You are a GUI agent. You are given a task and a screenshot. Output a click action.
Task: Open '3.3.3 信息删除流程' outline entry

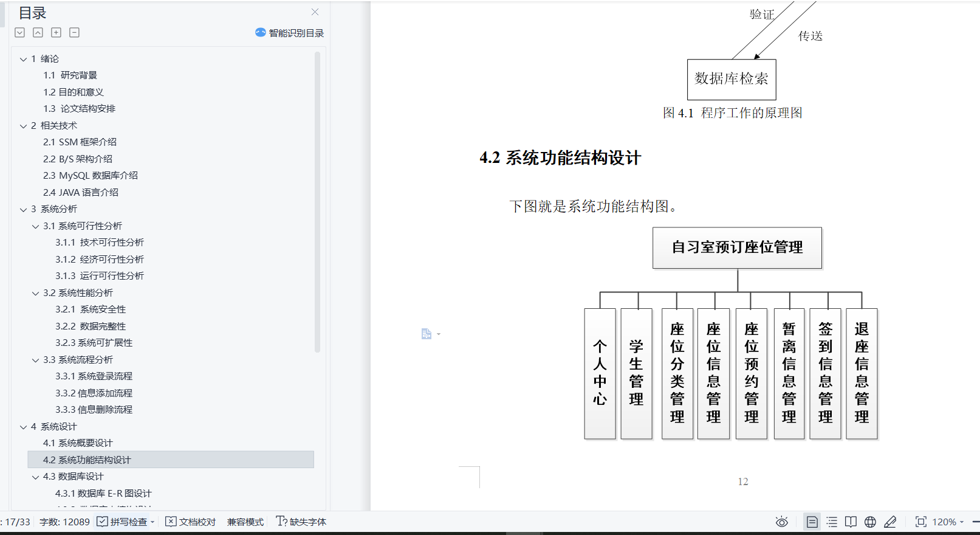click(x=94, y=410)
